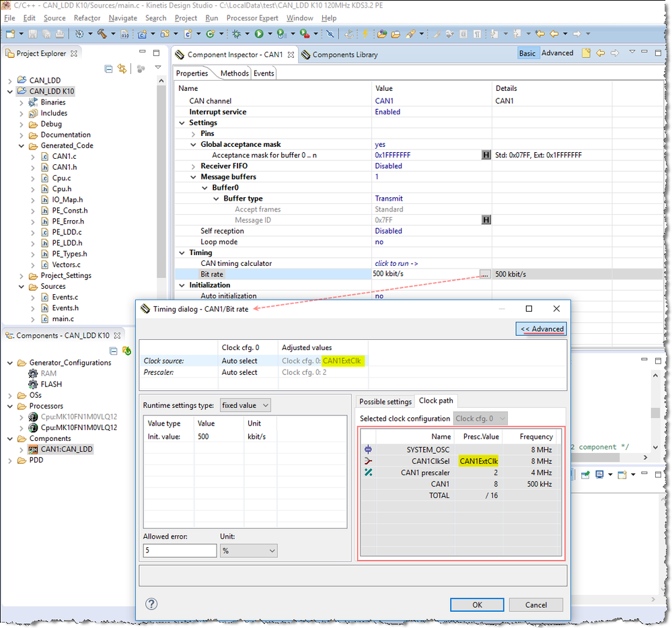The image size is (672, 628).
Task: Click the 'click to run ->' timing calculator link
Action: tap(396, 263)
